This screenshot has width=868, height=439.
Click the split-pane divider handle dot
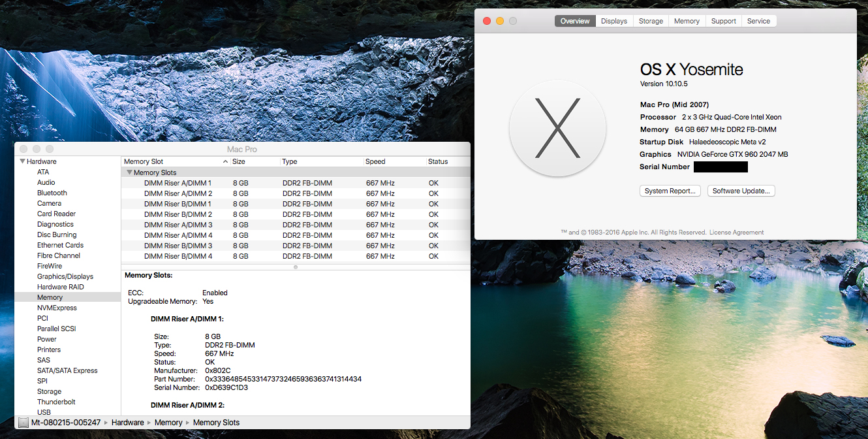pyautogui.click(x=296, y=267)
